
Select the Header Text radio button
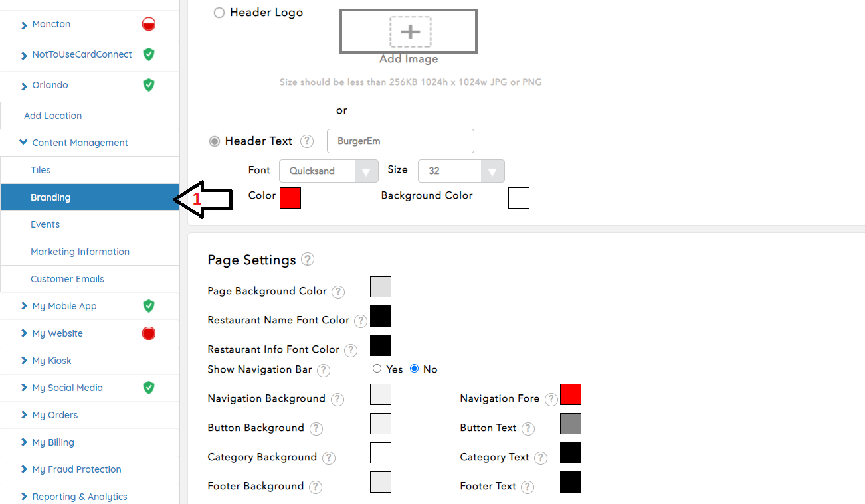coord(215,141)
